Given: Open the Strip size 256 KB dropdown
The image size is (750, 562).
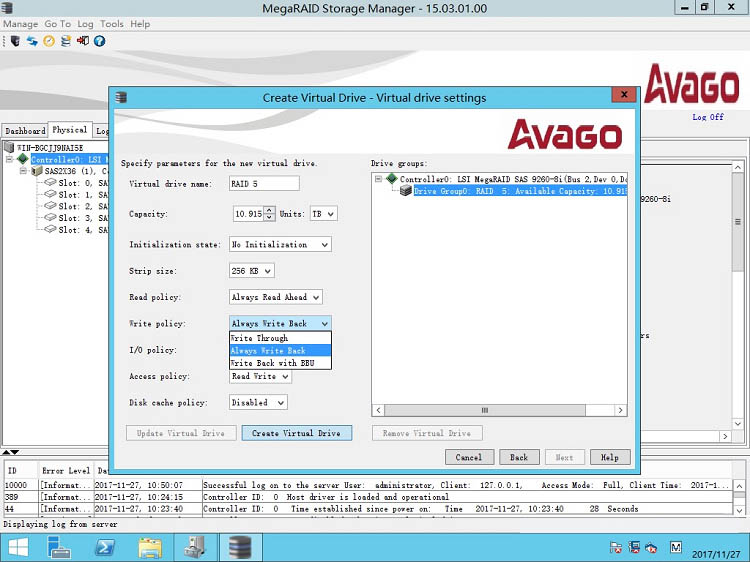Looking at the screenshot, I should (x=252, y=271).
